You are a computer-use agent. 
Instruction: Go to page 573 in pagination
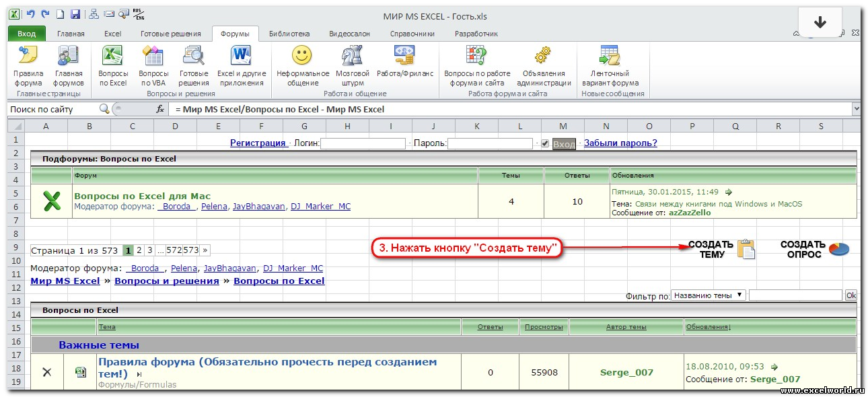point(191,250)
